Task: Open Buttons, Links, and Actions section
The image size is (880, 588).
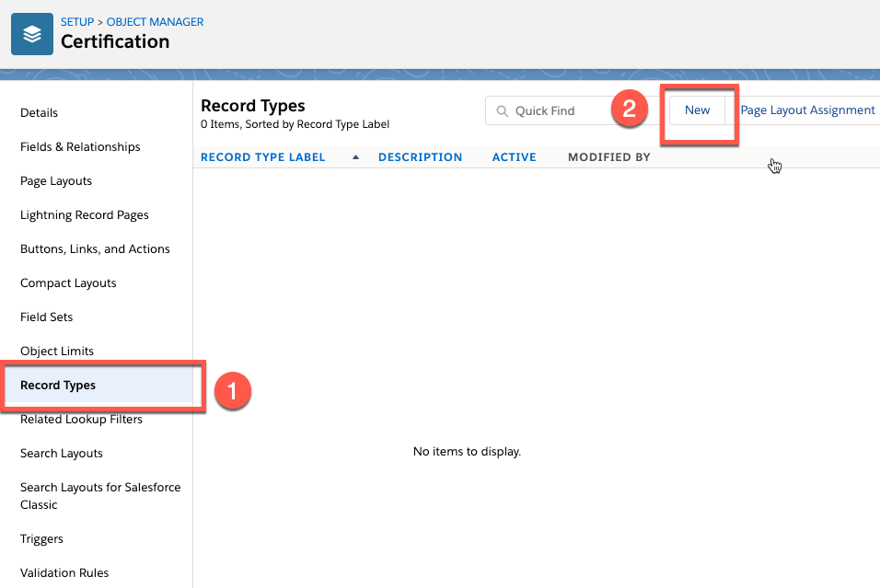Action: click(95, 248)
